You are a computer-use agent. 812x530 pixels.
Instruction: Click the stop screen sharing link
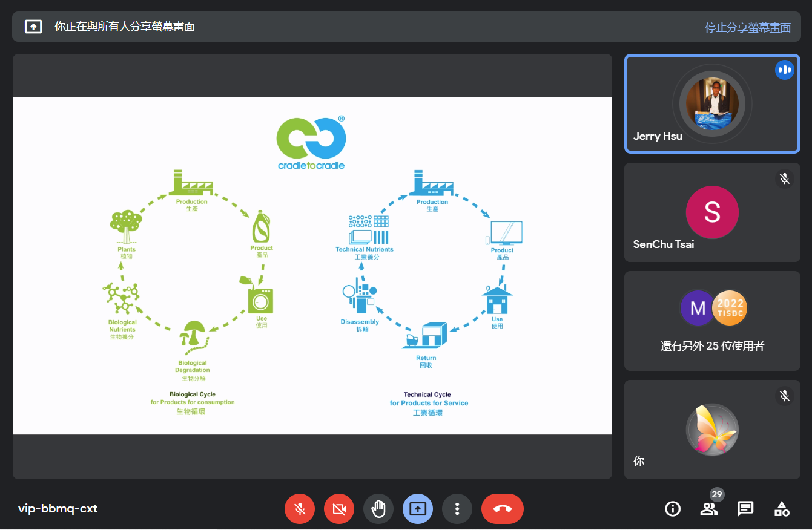[x=747, y=27]
